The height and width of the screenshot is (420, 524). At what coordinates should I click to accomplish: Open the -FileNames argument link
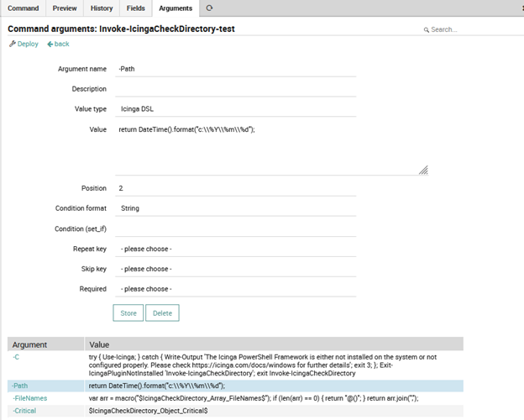pyautogui.click(x=30, y=398)
